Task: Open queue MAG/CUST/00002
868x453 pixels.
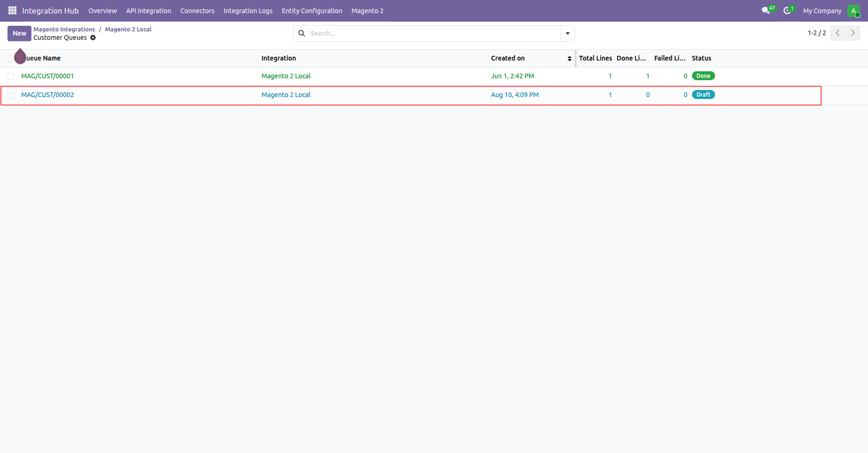Action: (47, 95)
